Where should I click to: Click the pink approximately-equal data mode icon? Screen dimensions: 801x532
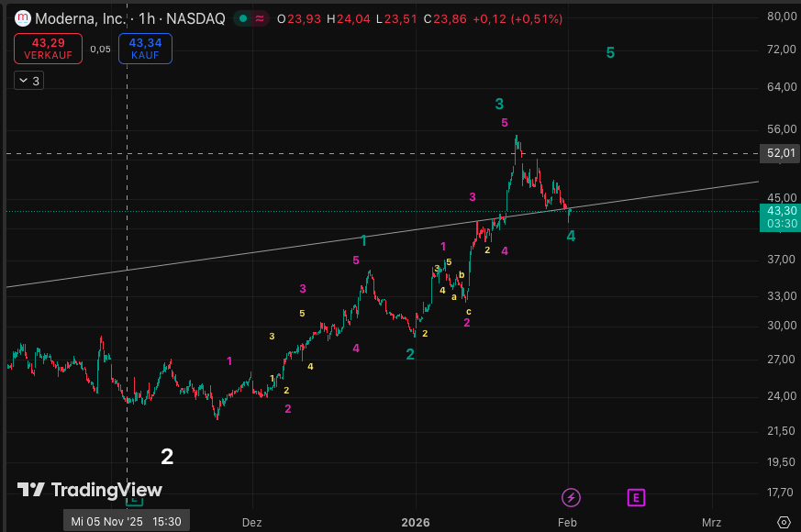coord(260,18)
